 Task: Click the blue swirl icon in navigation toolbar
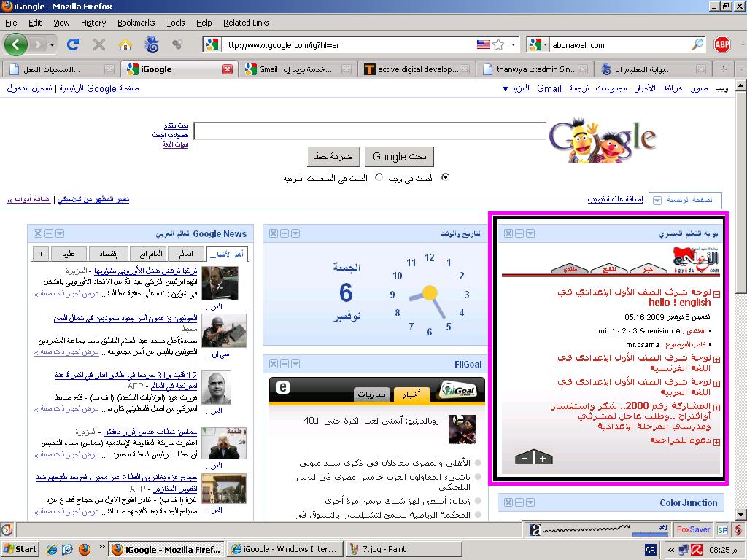[152, 44]
